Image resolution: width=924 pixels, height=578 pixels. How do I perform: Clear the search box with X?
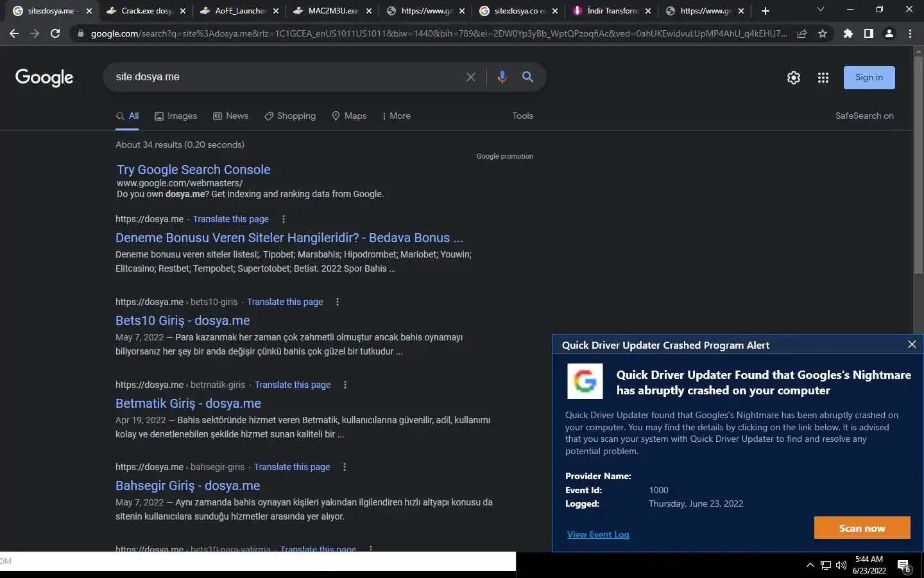click(471, 77)
